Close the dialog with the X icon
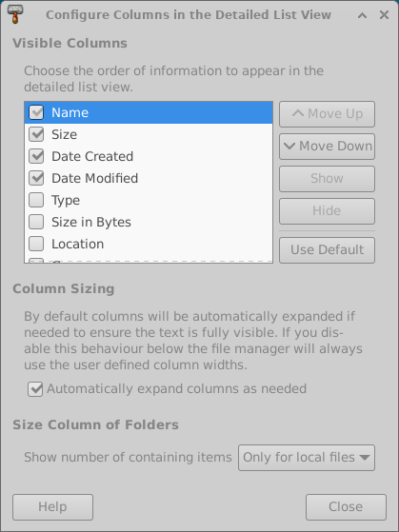Image resolution: width=399 pixels, height=532 pixels. pos(384,15)
